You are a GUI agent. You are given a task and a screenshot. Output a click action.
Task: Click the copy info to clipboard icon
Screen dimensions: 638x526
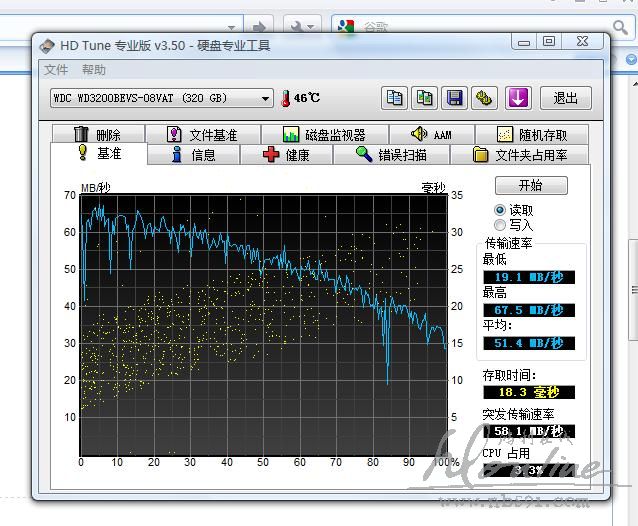pos(395,98)
